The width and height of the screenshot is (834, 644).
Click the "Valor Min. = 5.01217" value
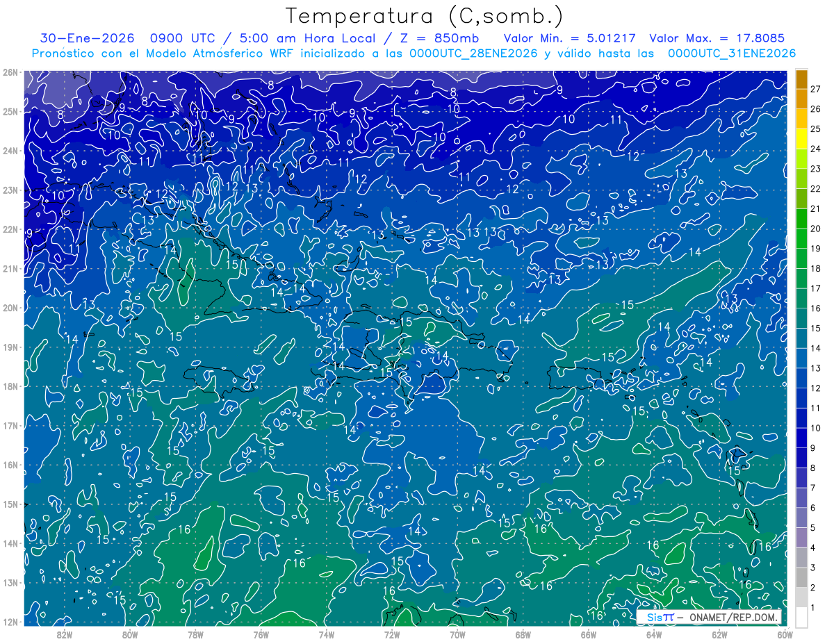(570, 38)
